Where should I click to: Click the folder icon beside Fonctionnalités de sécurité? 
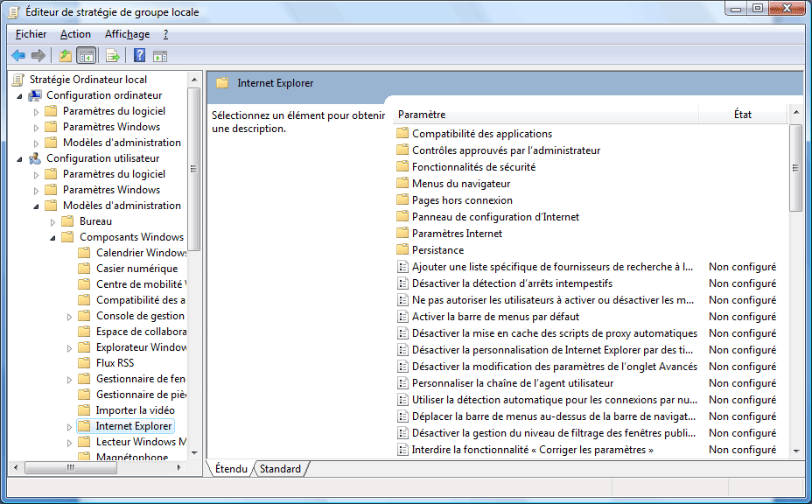402,167
